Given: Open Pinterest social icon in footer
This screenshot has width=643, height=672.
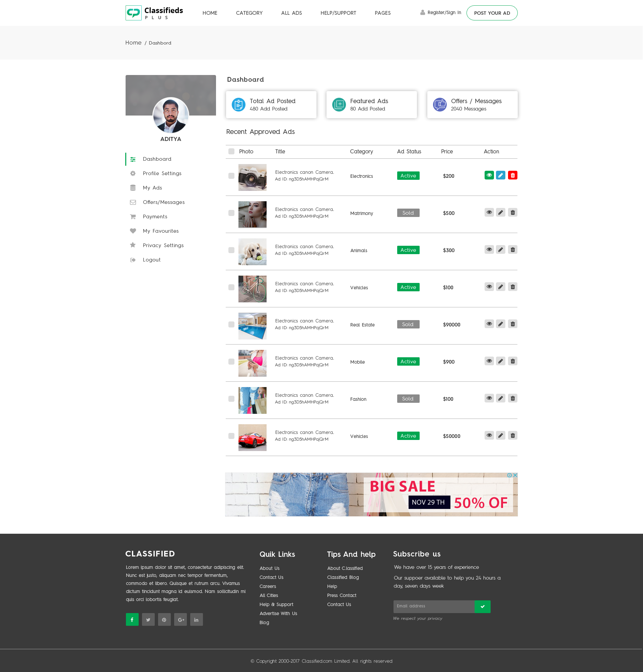Looking at the screenshot, I should tap(164, 619).
